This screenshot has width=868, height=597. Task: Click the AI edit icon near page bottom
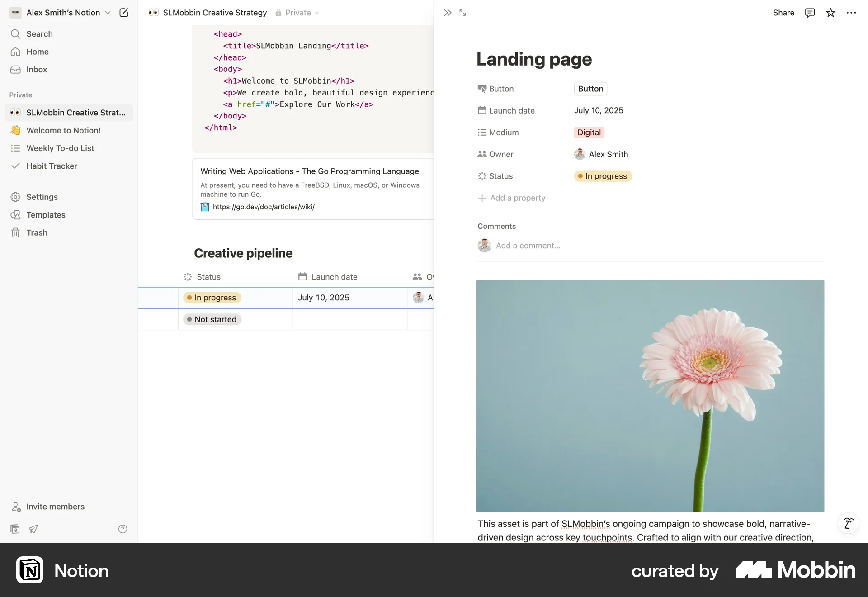tap(849, 523)
